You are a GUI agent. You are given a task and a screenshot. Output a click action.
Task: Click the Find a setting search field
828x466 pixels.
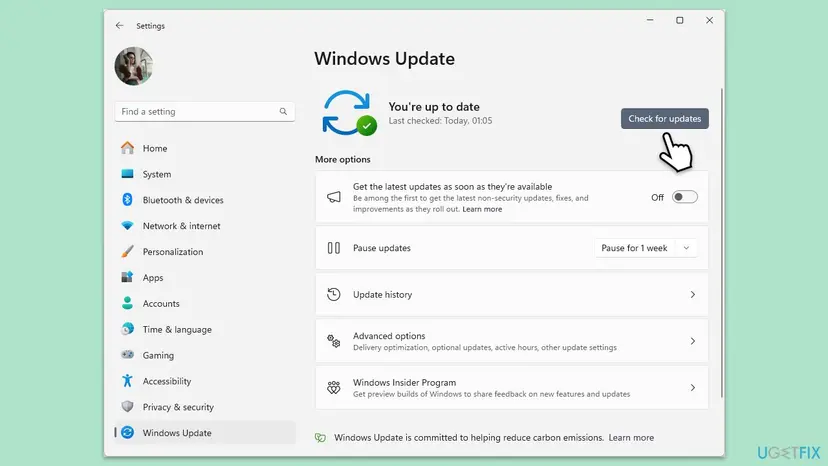204,111
